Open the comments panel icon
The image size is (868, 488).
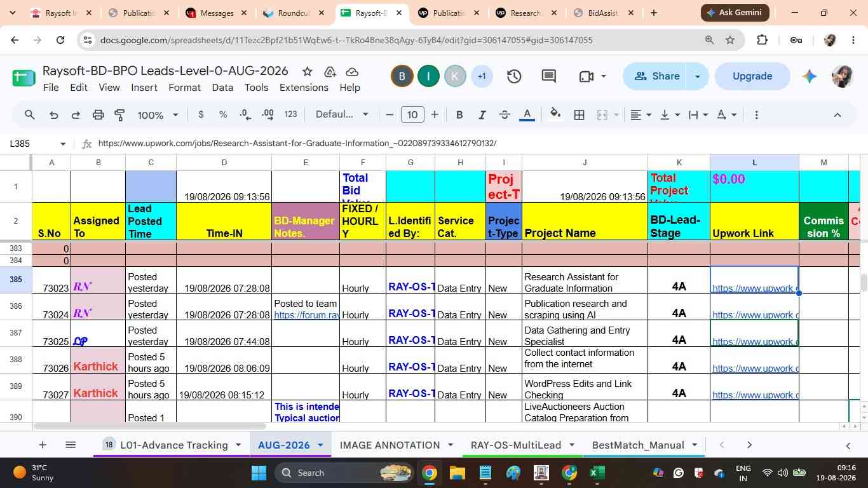click(549, 76)
